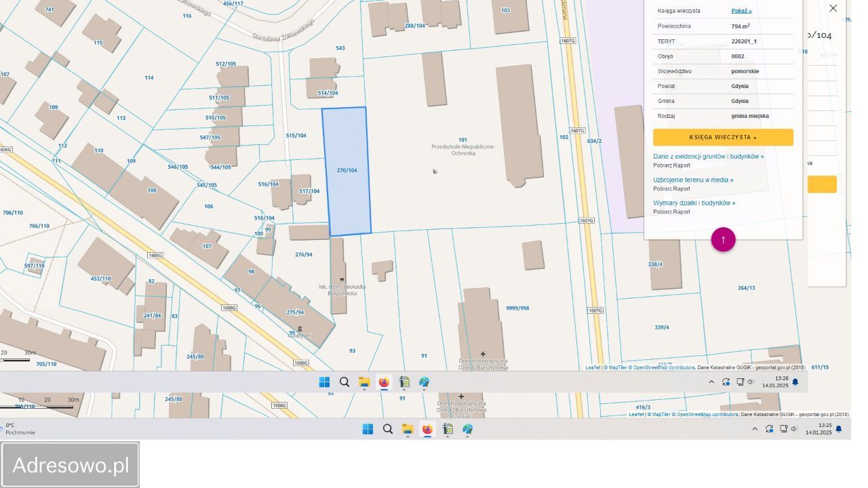Click the dentist marker for Leokadia Bugajewska

click(x=342, y=279)
